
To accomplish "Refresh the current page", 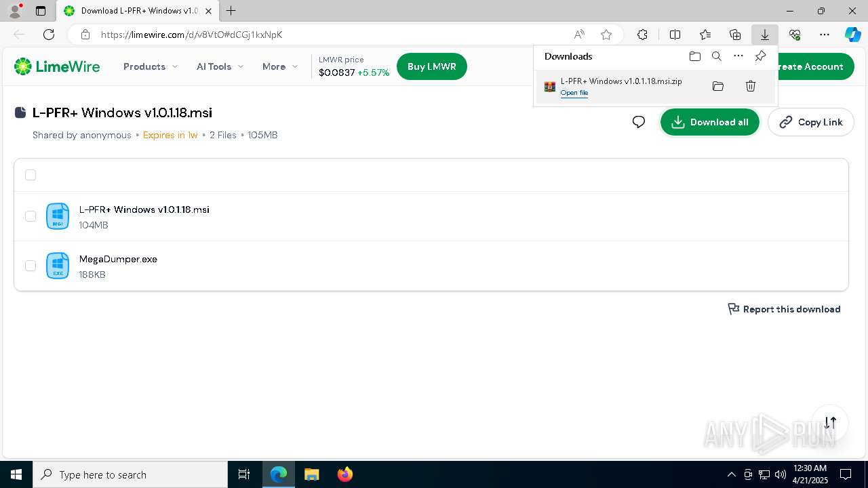I will [49, 35].
